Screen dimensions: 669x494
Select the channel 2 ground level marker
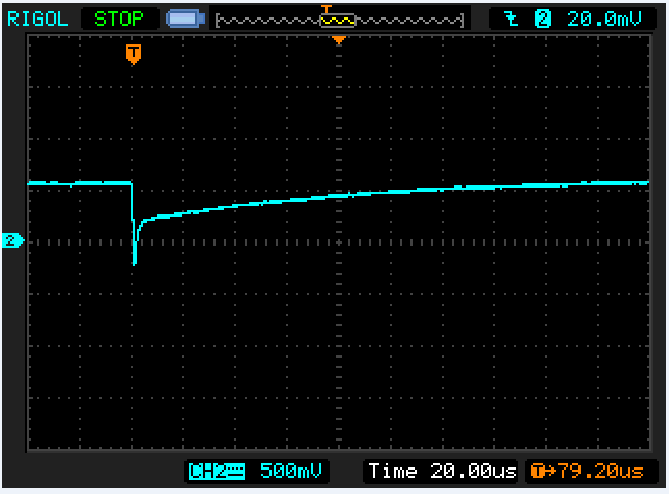pos(13,241)
